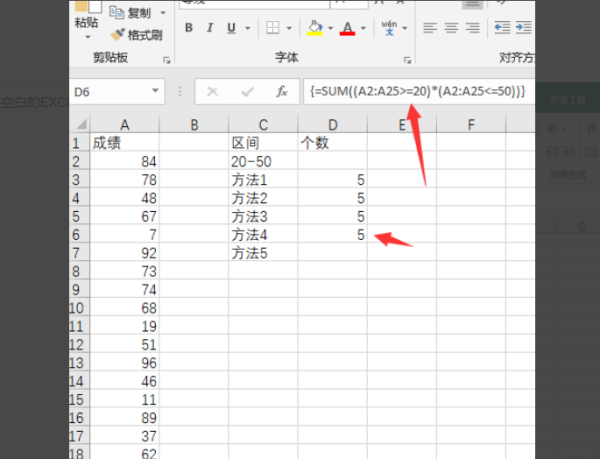Click the Insert Function fx icon
This screenshot has height=459, width=600.
pyautogui.click(x=283, y=90)
